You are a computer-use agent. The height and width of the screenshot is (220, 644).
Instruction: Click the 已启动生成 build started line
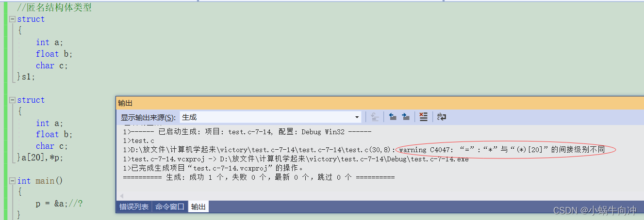tap(247, 132)
